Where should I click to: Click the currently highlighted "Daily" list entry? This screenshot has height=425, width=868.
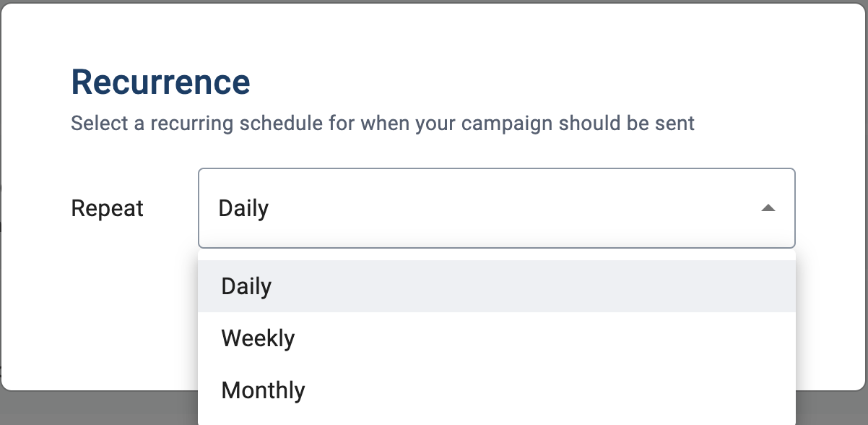tap(246, 286)
